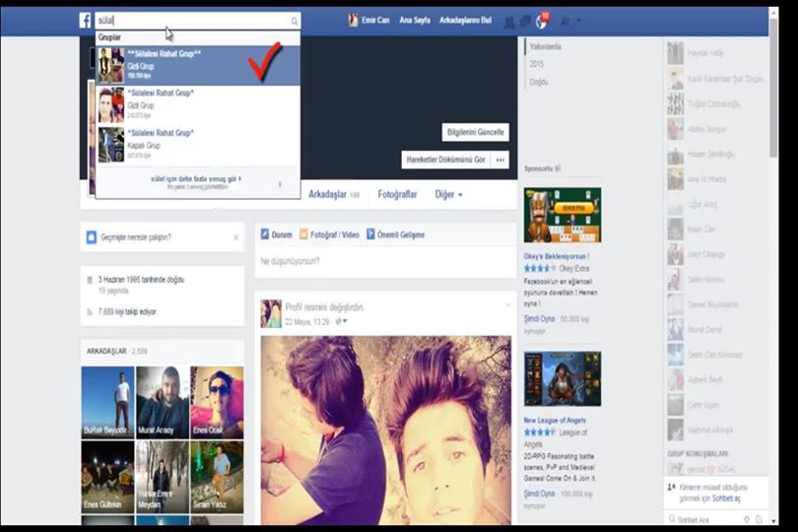798x532 pixels.
Task: Open the *Sülalesi Rahat Grup* Kapalı Grup result
Action: (197, 145)
